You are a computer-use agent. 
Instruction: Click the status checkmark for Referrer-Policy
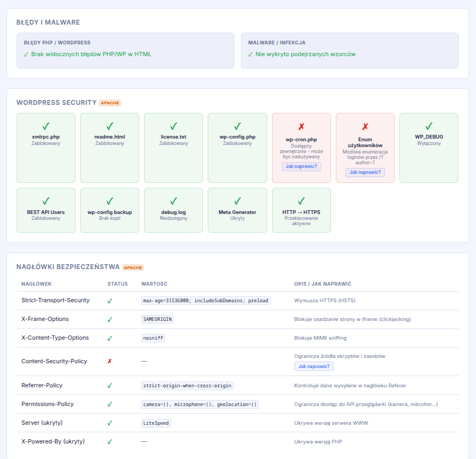pyautogui.click(x=110, y=386)
